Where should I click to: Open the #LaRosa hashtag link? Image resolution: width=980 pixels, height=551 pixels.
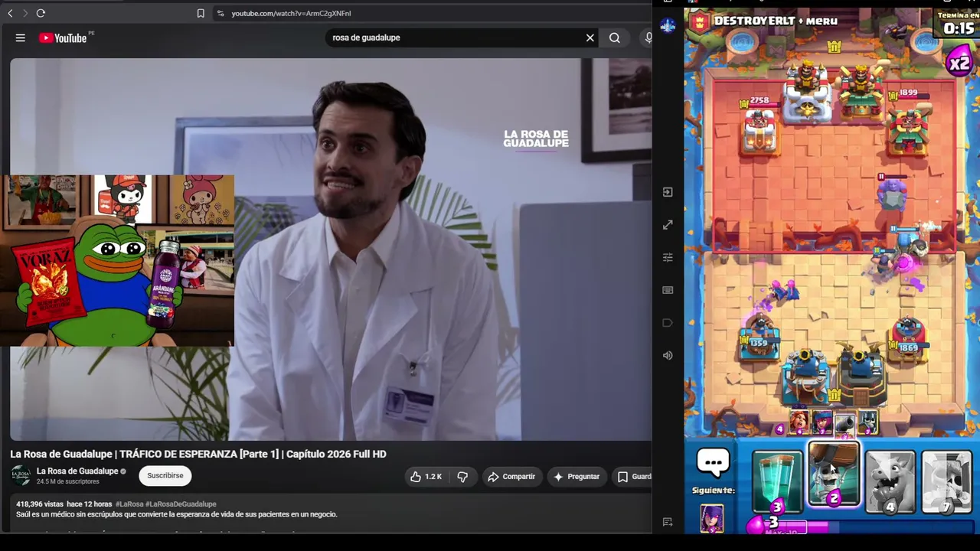tap(129, 504)
